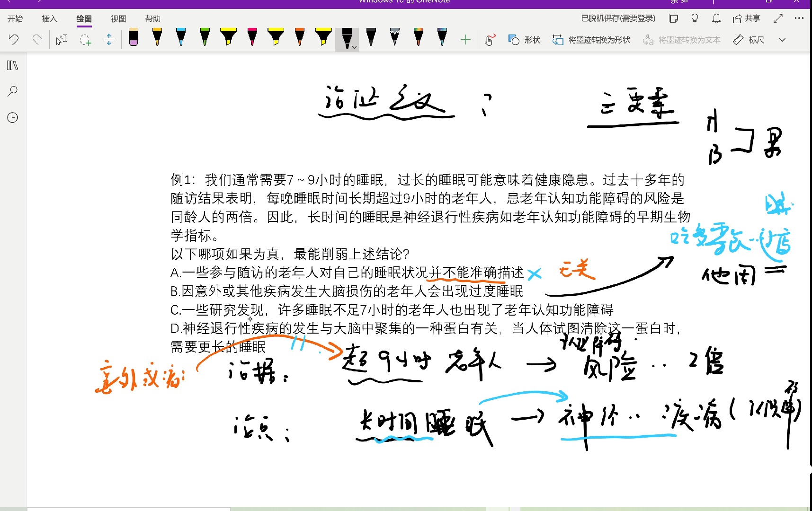Click option line C.一些研究发现
Image resolution: width=812 pixels, height=511 pixels.
point(392,310)
